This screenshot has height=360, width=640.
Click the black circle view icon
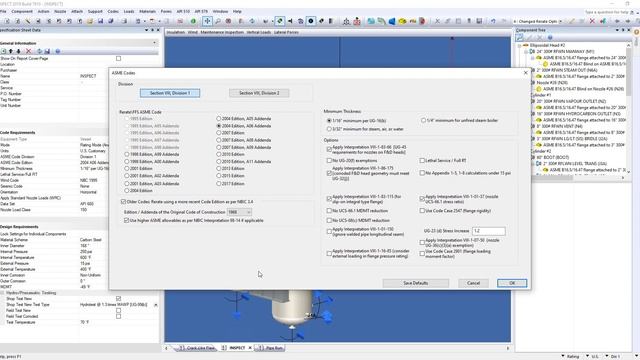311,21
